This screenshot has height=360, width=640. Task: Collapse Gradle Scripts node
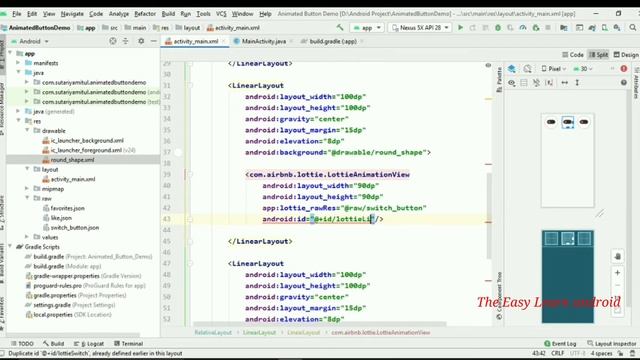pyautogui.click(x=10, y=247)
